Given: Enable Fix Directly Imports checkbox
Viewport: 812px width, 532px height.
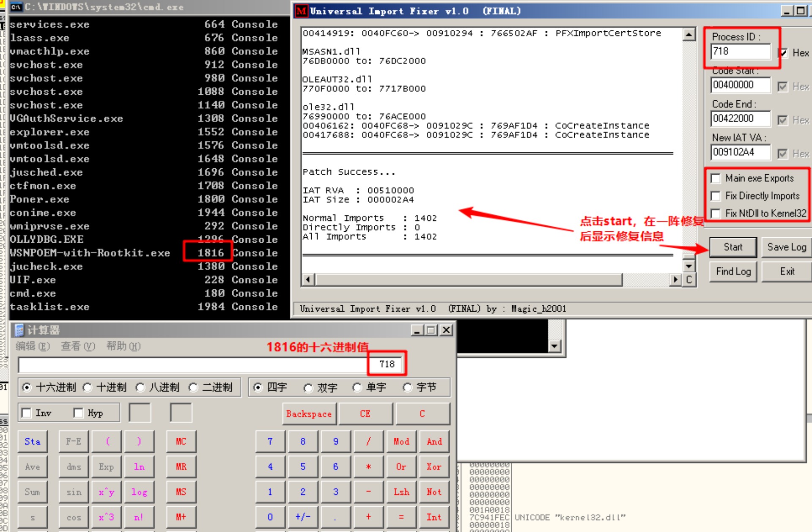Looking at the screenshot, I should tap(716, 196).
